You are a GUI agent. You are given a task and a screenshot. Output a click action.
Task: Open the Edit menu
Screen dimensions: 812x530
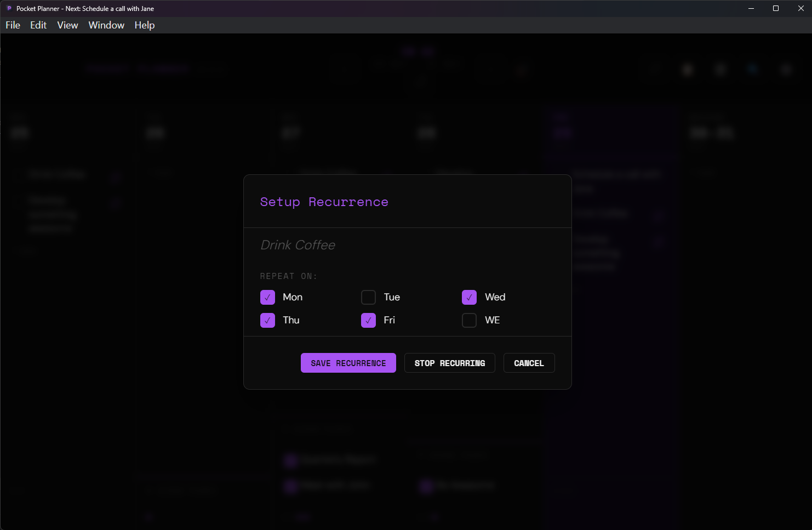point(38,25)
